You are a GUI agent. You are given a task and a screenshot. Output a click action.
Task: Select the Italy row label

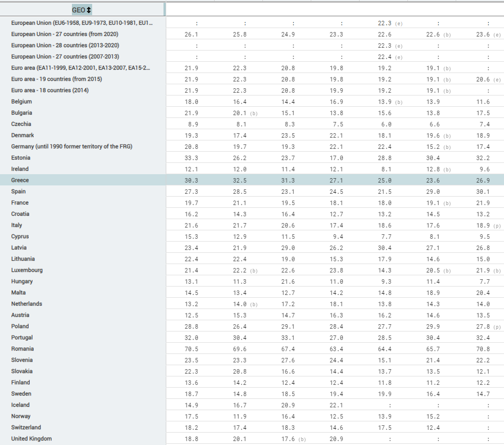[17, 225]
